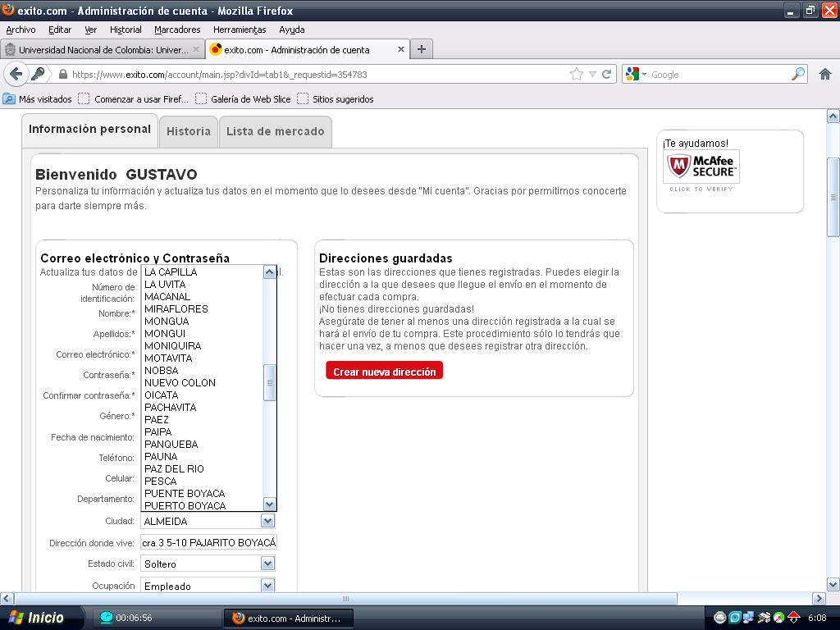
Task: Click the Windows Inicio start button
Action: coord(37,618)
